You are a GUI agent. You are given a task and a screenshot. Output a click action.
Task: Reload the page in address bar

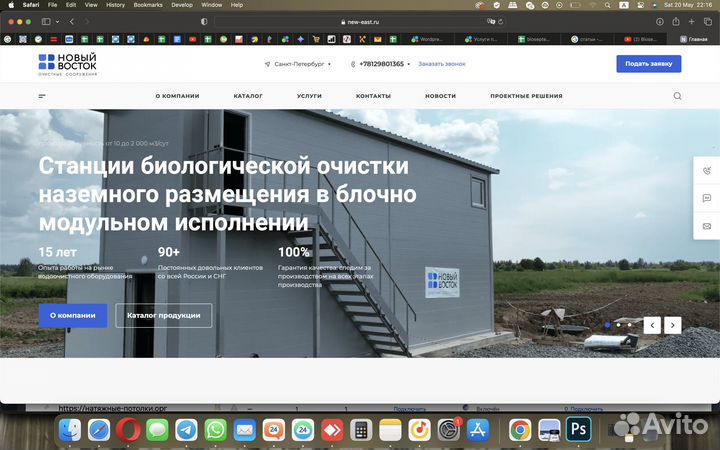501,22
